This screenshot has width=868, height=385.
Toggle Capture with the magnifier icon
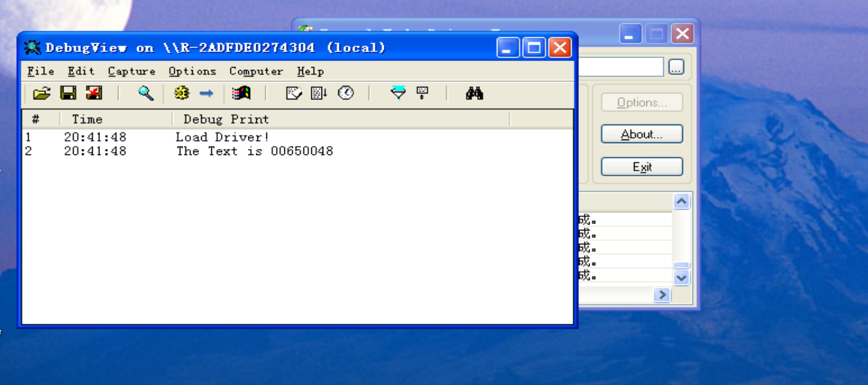pos(146,93)
